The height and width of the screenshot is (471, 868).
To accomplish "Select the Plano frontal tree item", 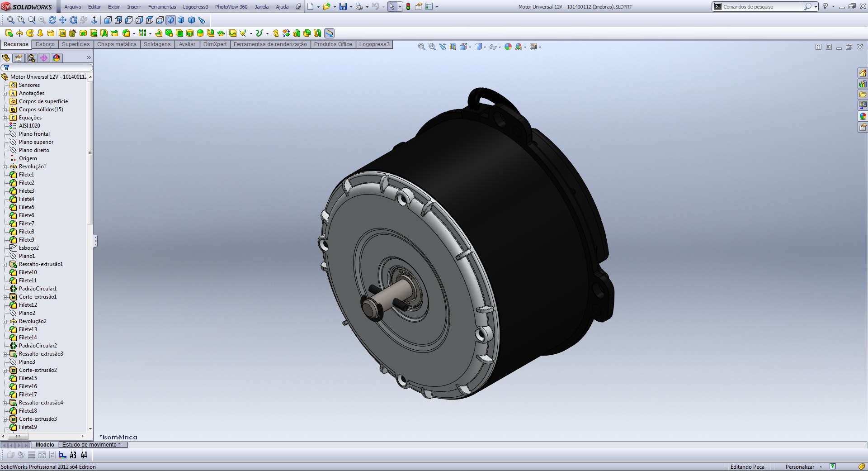I will tap(34, 134).
